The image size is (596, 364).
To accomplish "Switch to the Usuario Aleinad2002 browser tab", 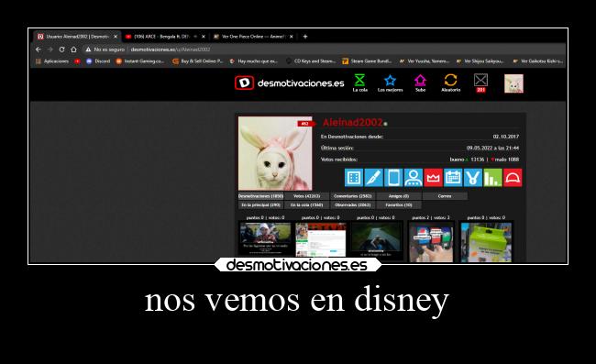I will click(x=78, y=37).
